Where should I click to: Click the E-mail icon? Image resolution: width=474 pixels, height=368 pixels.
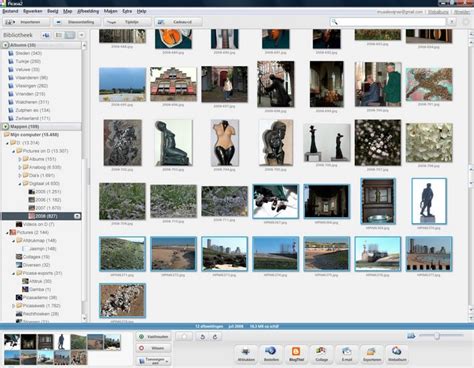[347, 354]
